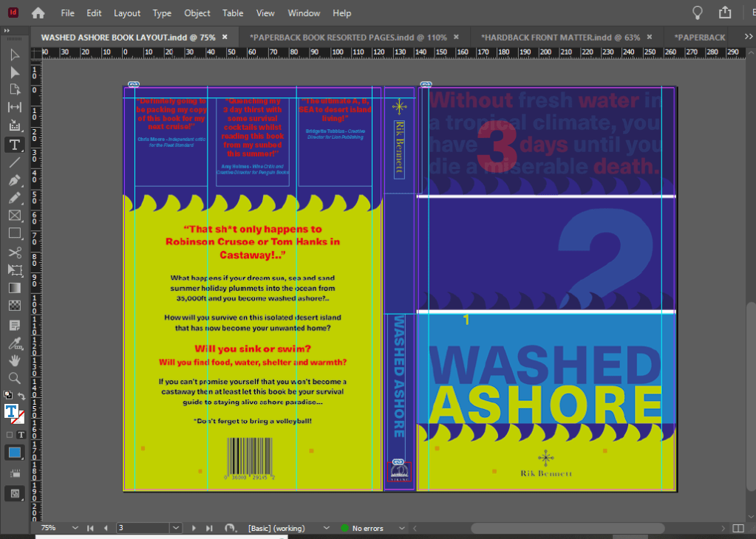Expand the page number dropdown
This screenshot has height=539, width=756.
(176, 528)
